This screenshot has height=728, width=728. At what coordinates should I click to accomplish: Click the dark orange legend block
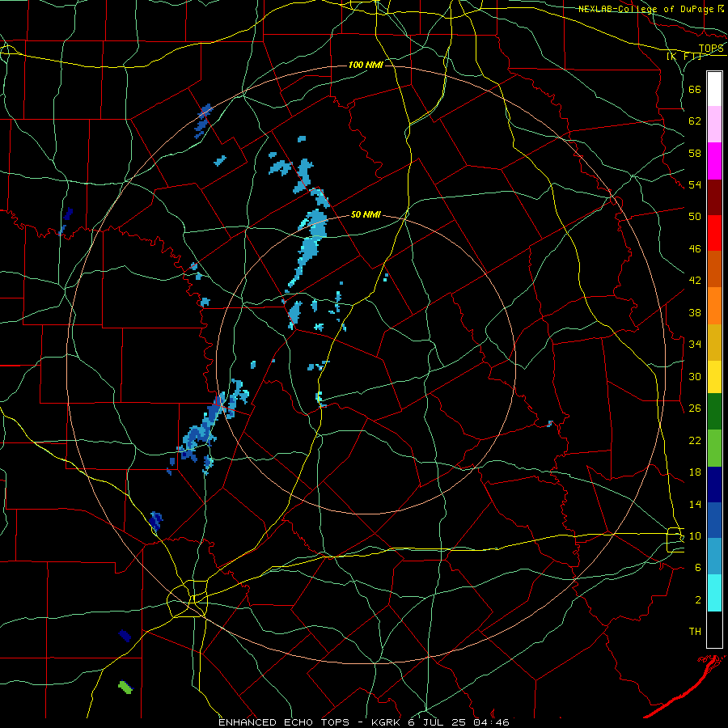pos(714,269)
